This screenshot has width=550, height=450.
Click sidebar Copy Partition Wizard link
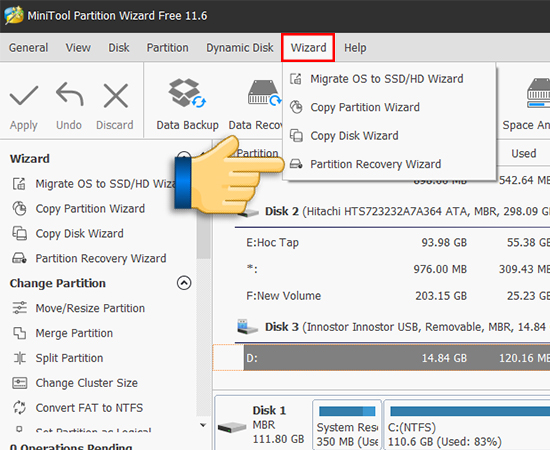pyautogui.click(x=90, y=208)
